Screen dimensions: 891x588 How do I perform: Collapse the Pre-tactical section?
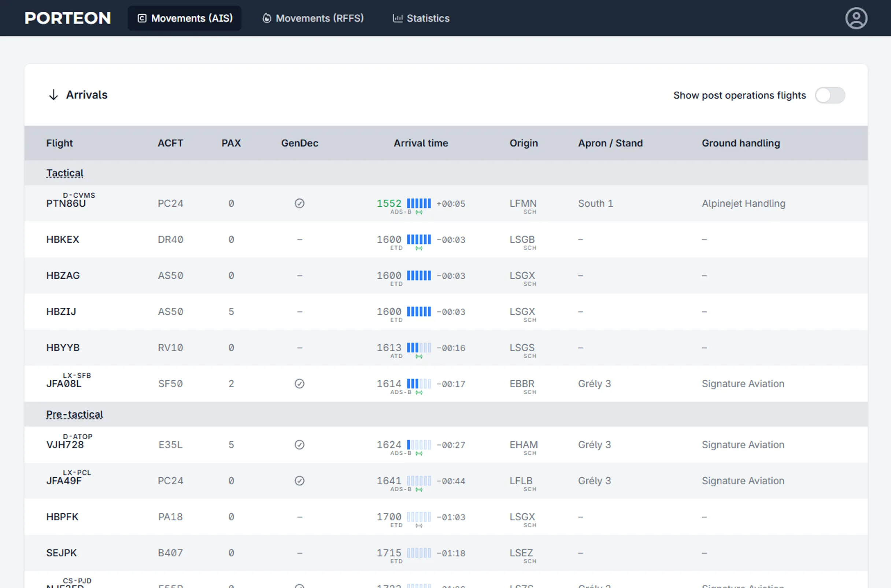click(x=74, y=414)
